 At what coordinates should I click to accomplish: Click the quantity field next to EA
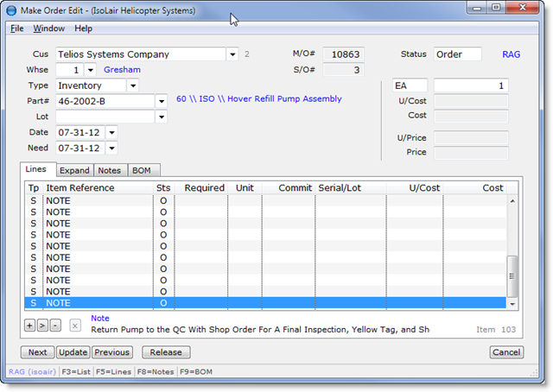coord(470,85)
